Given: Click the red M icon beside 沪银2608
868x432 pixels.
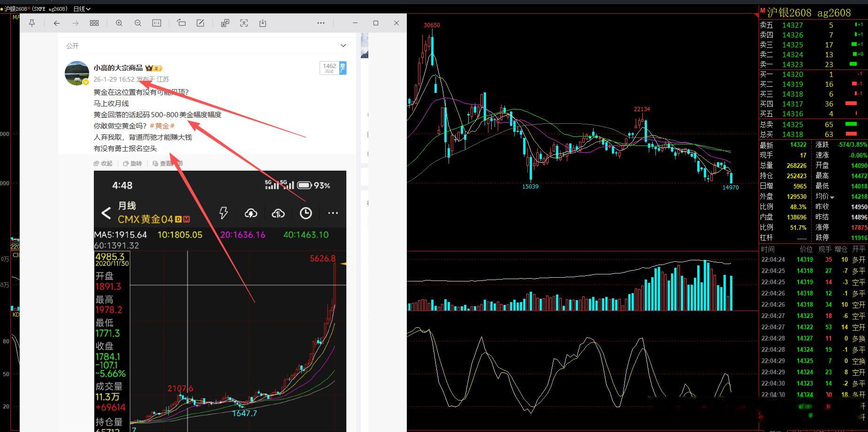Looking at the screenshot, I should [x=762, y=11].
